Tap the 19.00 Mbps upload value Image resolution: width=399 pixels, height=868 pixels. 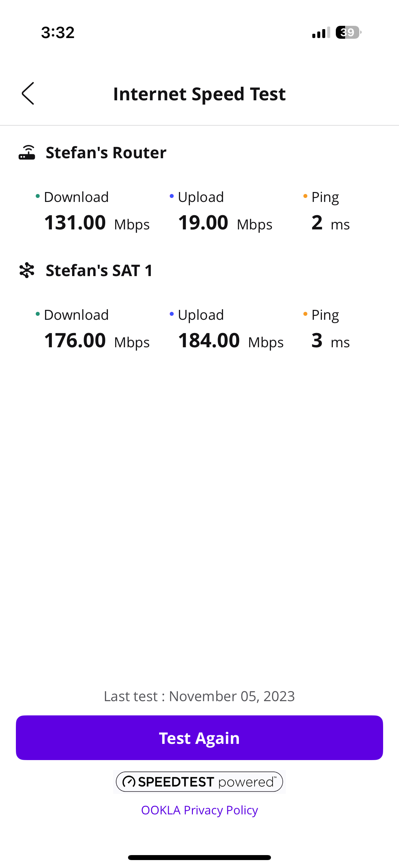click(x=225, y=223)
